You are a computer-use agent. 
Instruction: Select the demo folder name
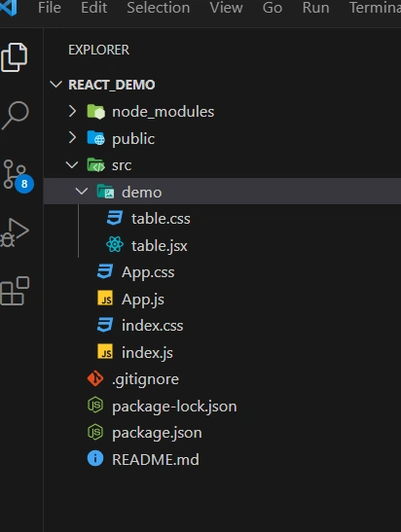pyautogui.click(x=141, y=193)
